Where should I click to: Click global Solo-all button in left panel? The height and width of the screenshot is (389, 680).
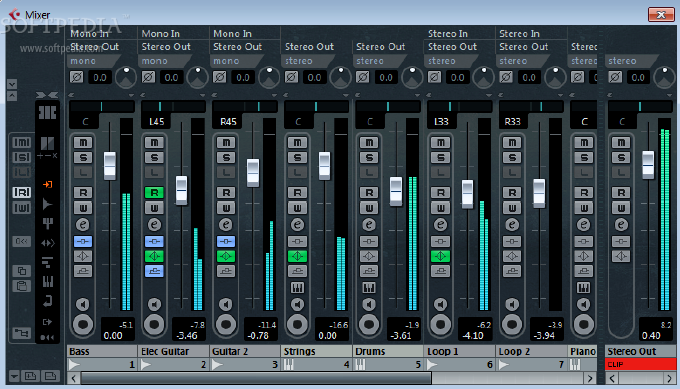pos(22,157)
